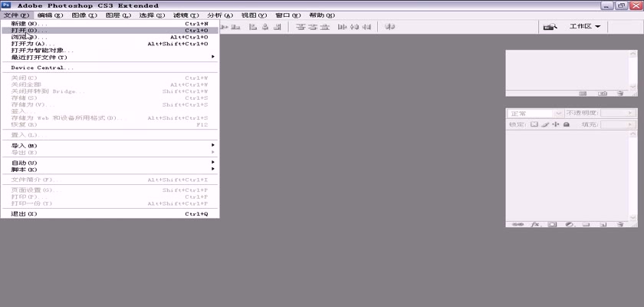The image size is (644, 307).
Task: Choose 打开为 (Open As) Alt+Shift+Ctrl+O entry
Action: point(110,44)
